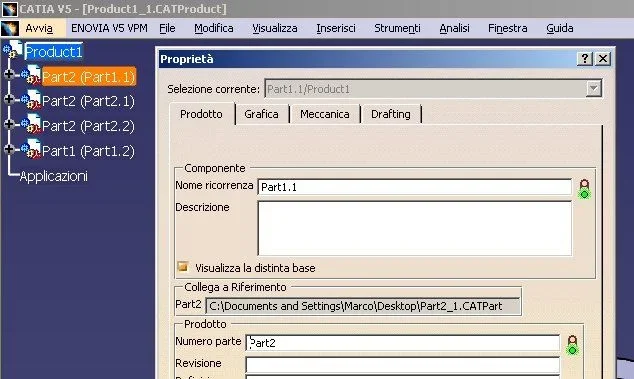Click the Proprietà dialog help button

(585, 59)
